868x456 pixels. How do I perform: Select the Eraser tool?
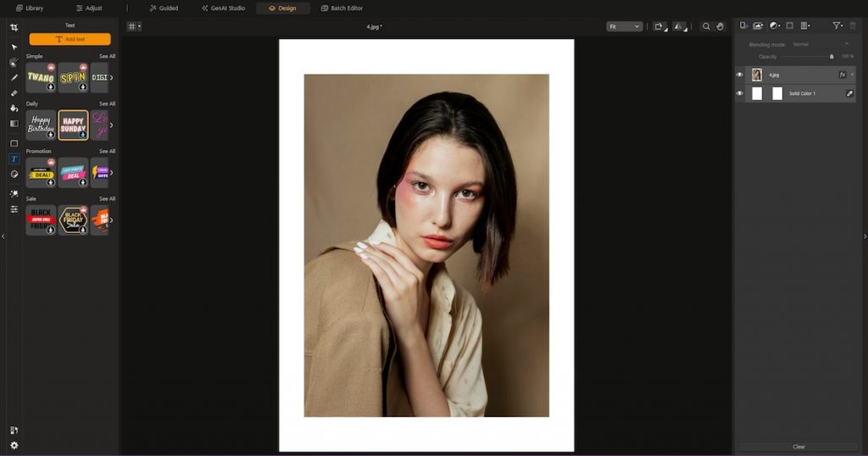[x=14, y=93]
